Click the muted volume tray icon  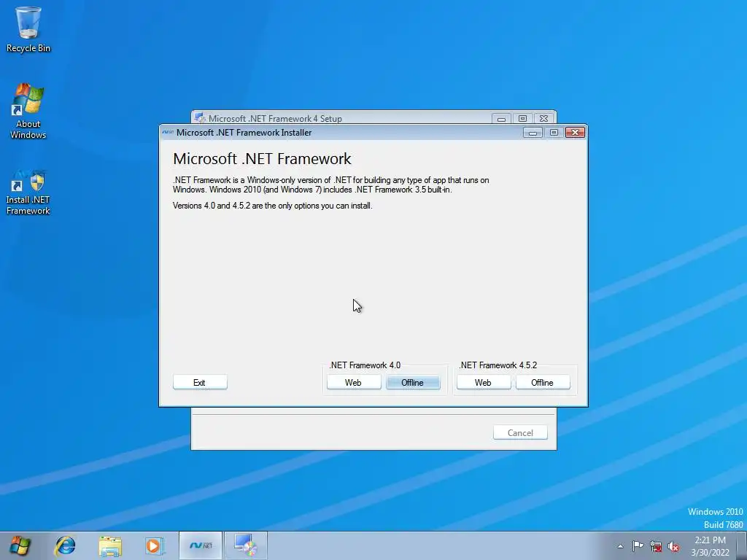coord(673,547)
